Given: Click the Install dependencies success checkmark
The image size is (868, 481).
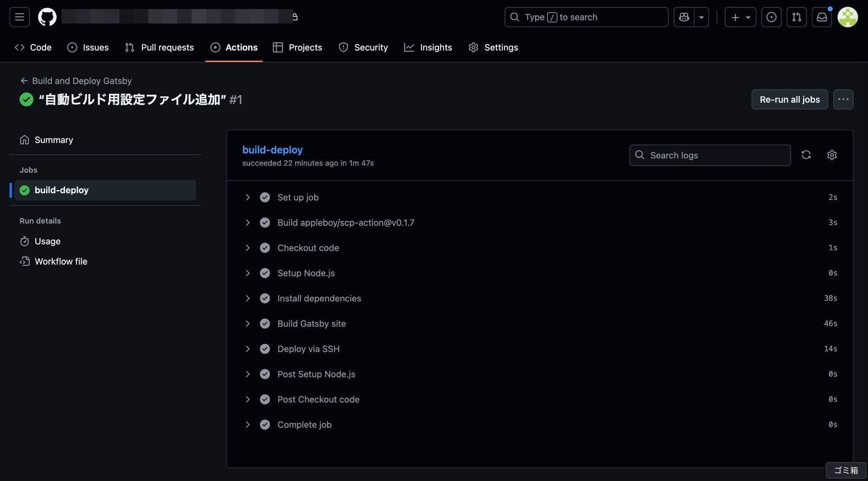Looking at the screenshot, I should (x=265, y=299).
